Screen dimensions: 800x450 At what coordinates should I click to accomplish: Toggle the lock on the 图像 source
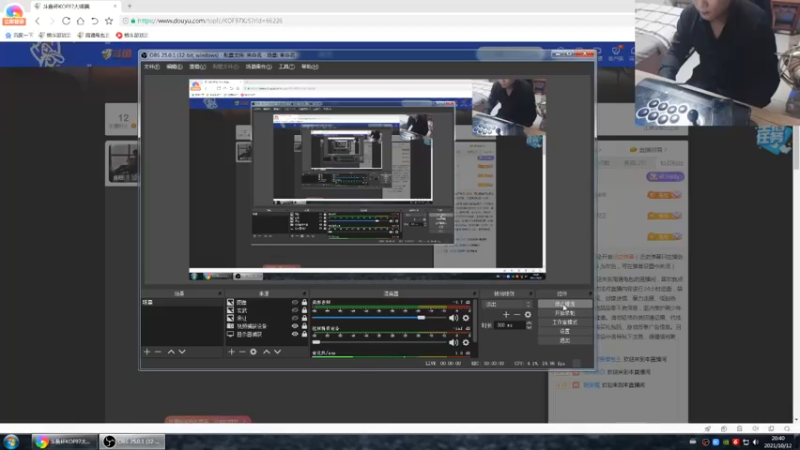[x=305, y=303]
